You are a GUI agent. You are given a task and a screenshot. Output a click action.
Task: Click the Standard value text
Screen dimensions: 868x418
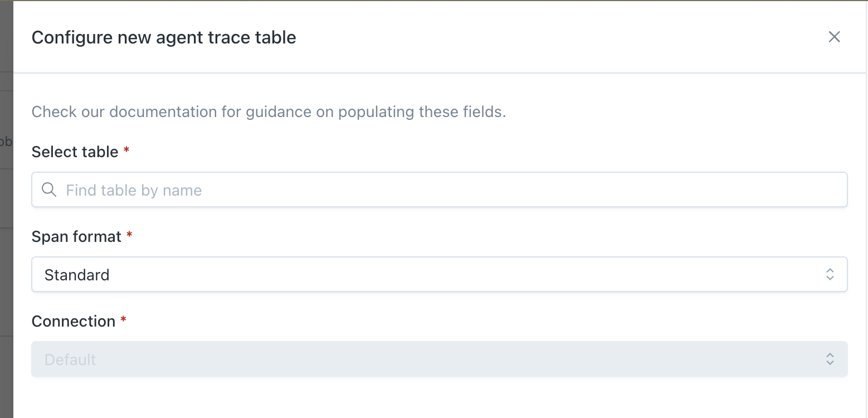[77, 275]
